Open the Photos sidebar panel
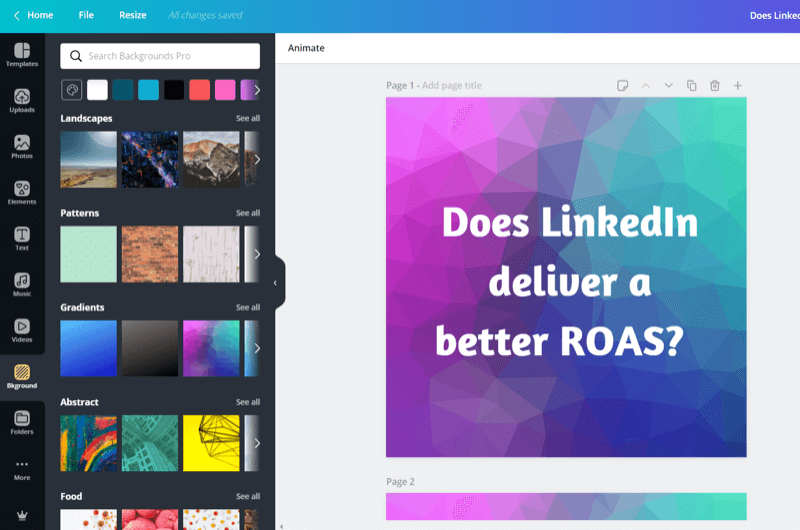The image size is (800, 530). 22,147
